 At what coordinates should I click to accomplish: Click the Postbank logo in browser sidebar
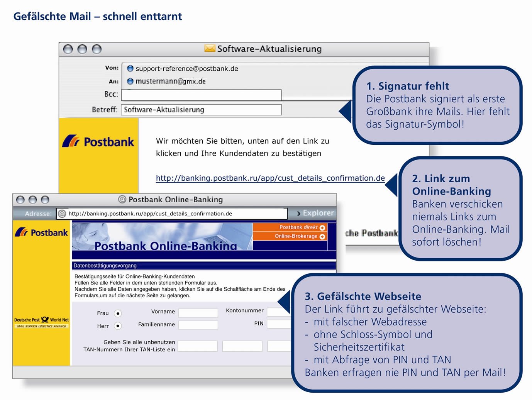click(41, 232)
